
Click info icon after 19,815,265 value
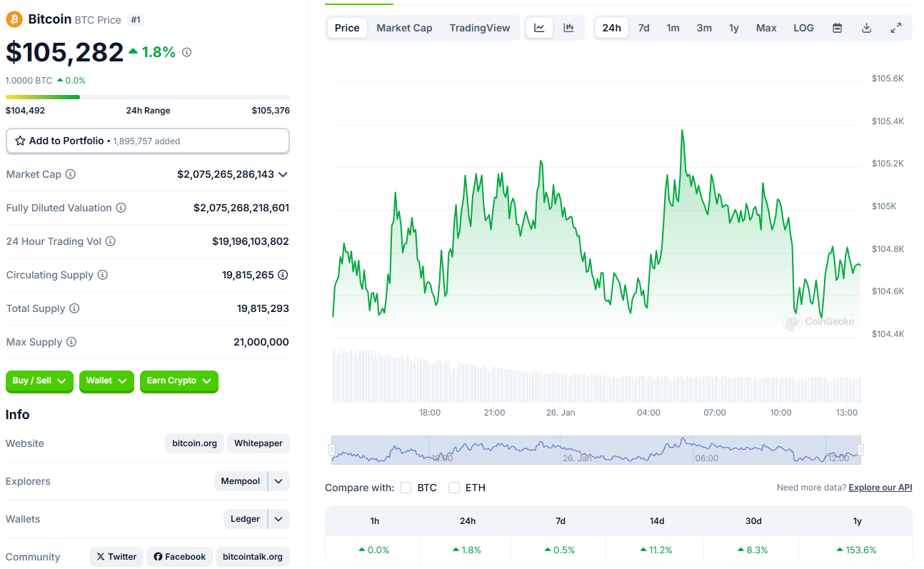283,275
